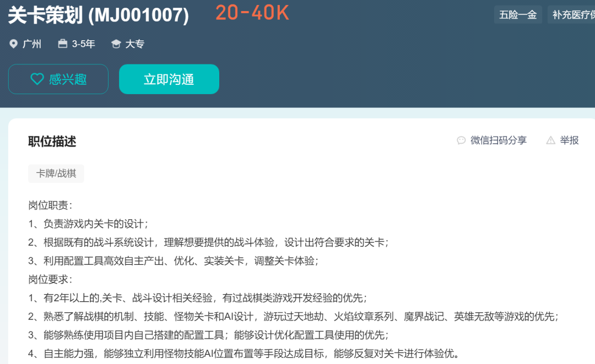
Task: Click the job title 关卡策划 (MJ001007)
Action: coord(98,15)
